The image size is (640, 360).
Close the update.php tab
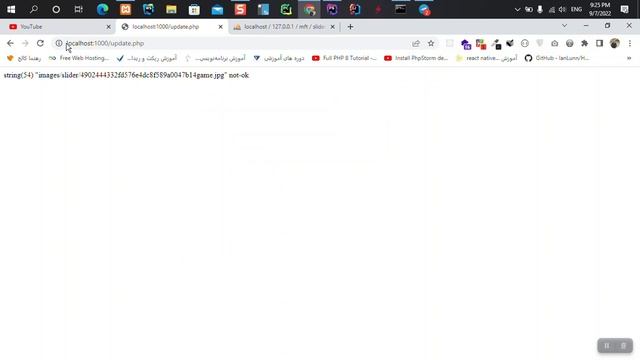point(220,27)
